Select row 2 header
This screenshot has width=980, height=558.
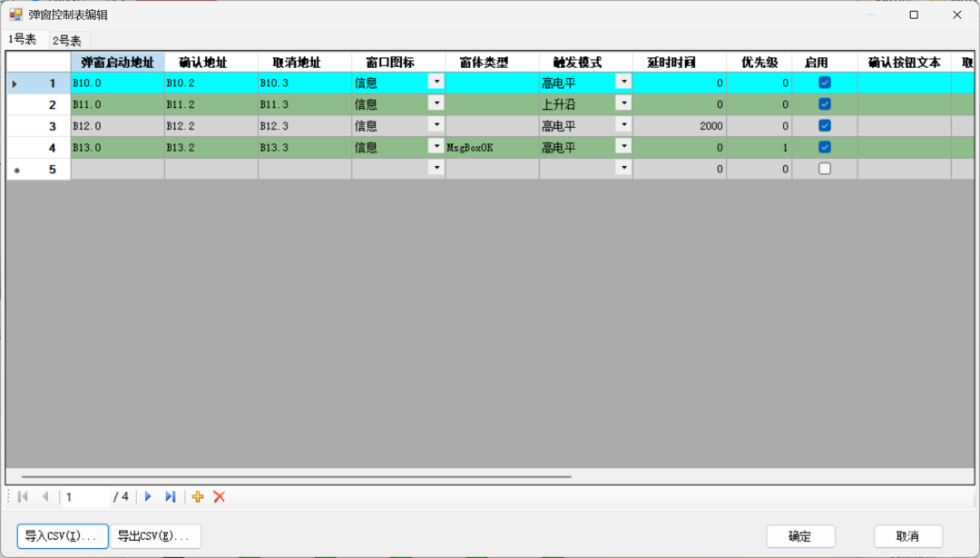(x=39, y=104)
